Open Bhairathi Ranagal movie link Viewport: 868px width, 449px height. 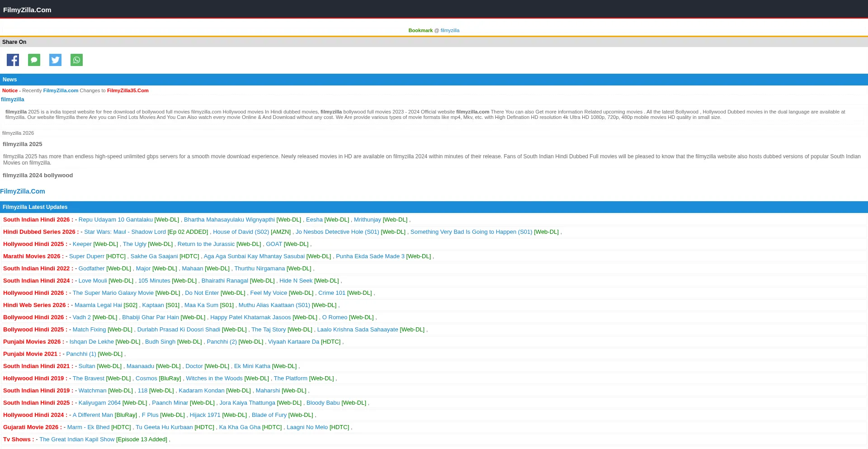(225, 281)
